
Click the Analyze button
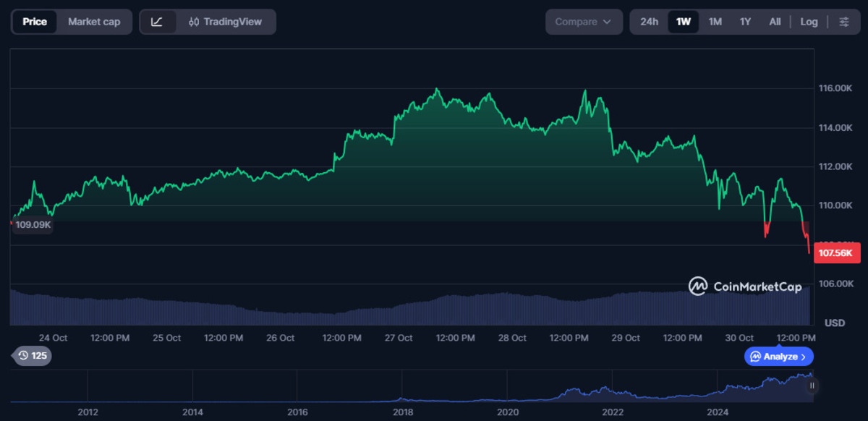click(779, 357)
